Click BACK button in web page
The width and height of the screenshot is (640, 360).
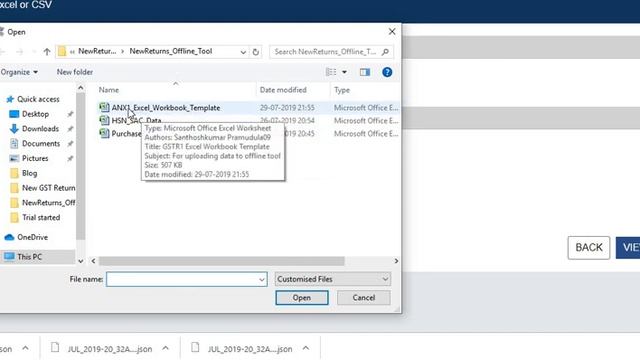[589, 247]
